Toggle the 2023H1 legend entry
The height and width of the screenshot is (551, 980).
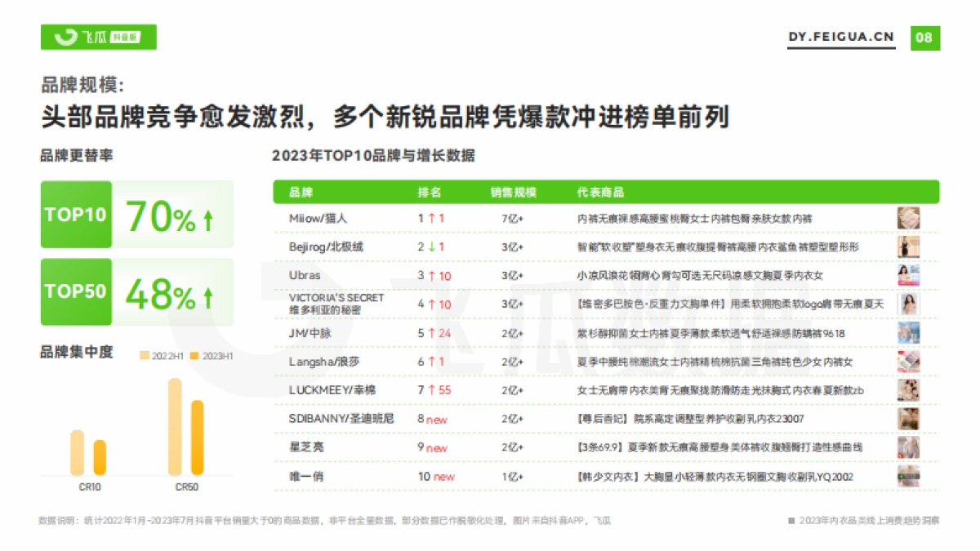(214, 354)
